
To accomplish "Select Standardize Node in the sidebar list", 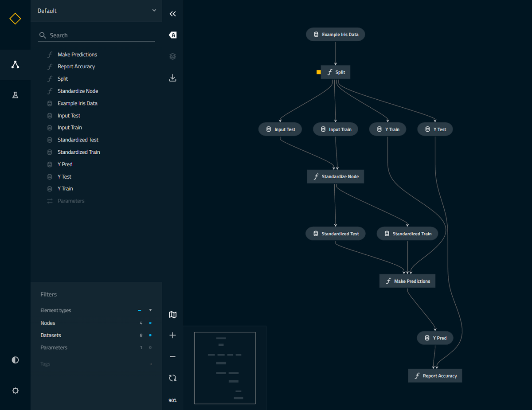I will click(78, 91).
